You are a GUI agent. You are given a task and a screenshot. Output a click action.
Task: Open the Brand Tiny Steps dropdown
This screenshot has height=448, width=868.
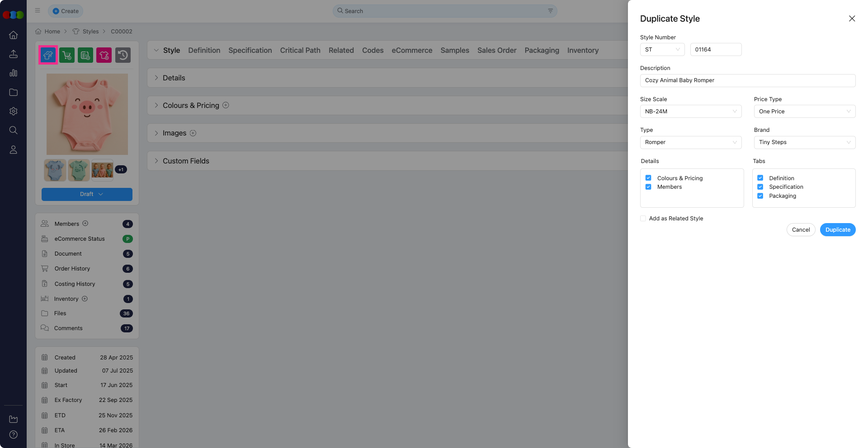(804, 142)
